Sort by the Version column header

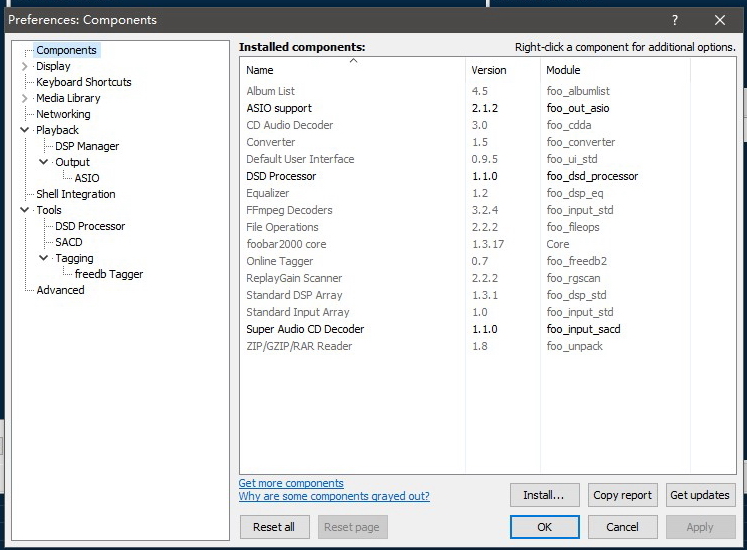coord(489,70)
